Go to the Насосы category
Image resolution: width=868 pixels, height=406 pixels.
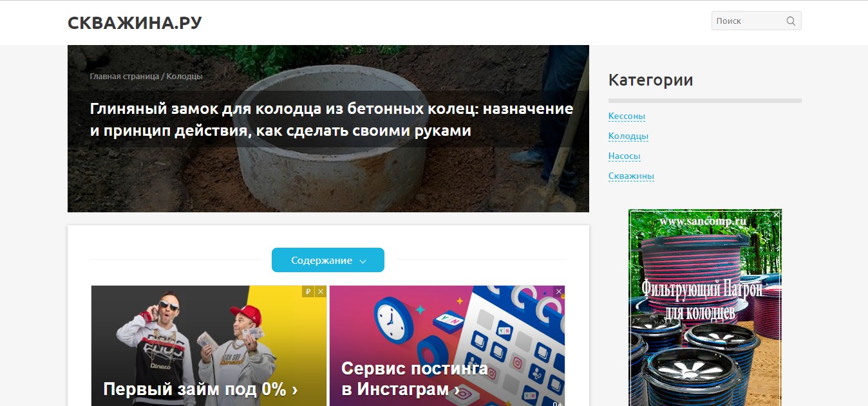(625, 156)
